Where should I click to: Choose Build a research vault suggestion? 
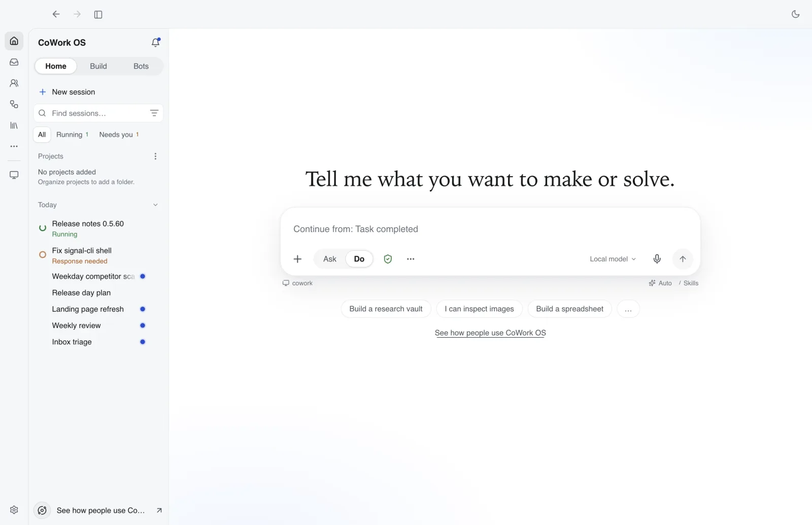click(386, 309)
